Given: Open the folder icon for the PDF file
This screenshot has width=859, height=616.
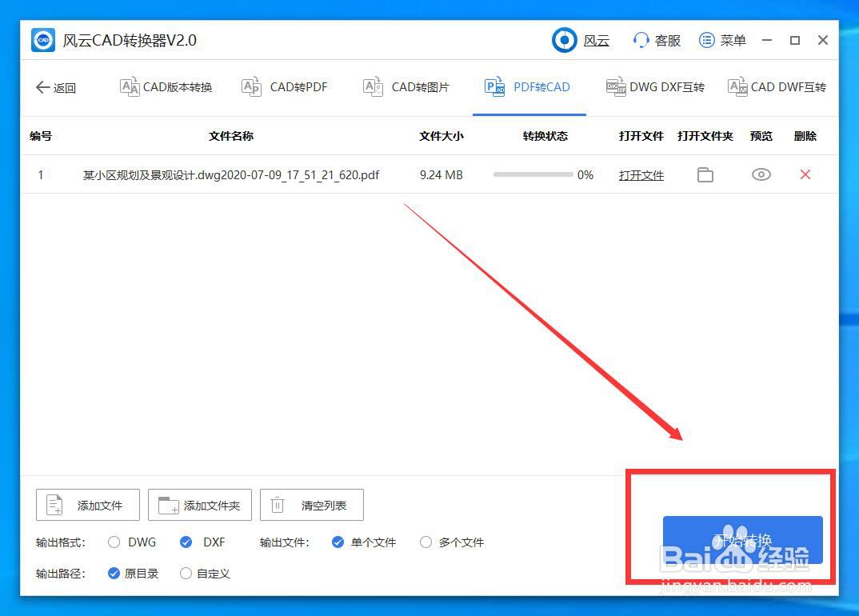Looking at the screenshot, I should [705, 174].
